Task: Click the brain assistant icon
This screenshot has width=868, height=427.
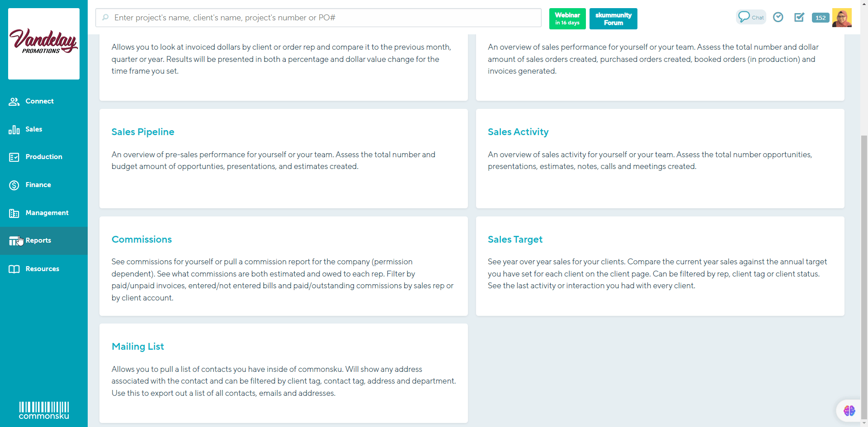Action: click(x=849, y=410)
